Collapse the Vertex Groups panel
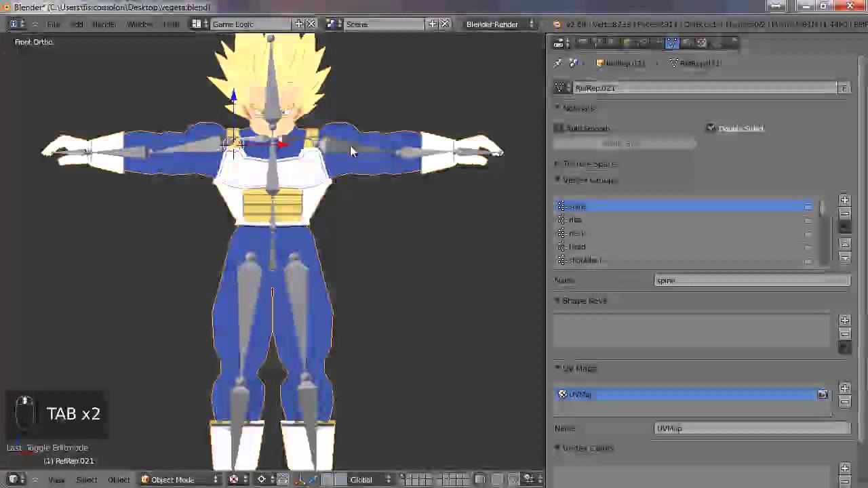 pyautogui.click(x=585, y=180)
